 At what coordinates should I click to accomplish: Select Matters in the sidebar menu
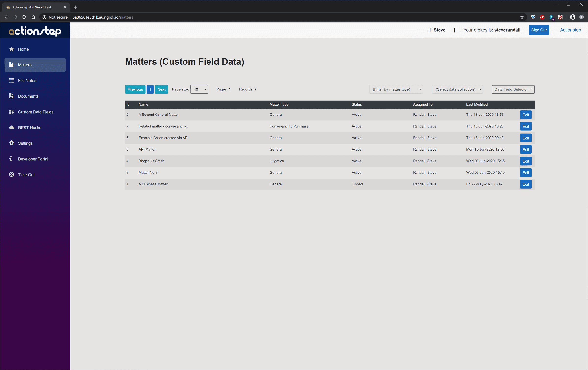(x=35, y=65)
